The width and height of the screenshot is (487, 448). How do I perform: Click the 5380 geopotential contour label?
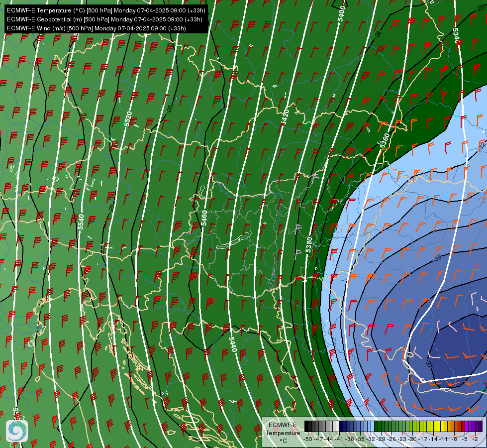pyautogui.click(x=308, y=245)
